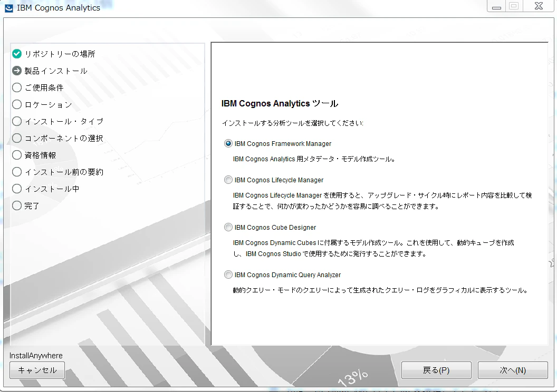Click the step circle beside ご使用条件
This screenshot has width=557, height=392.
17,87
